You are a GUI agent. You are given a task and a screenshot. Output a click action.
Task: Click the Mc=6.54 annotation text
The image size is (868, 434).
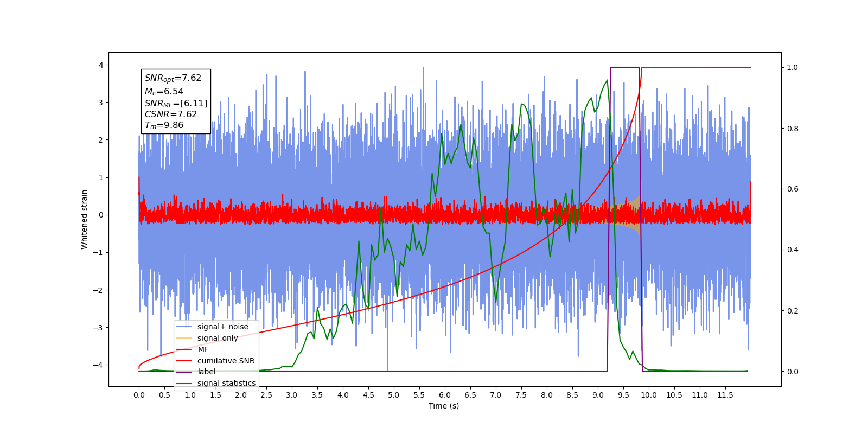[164, 92]
